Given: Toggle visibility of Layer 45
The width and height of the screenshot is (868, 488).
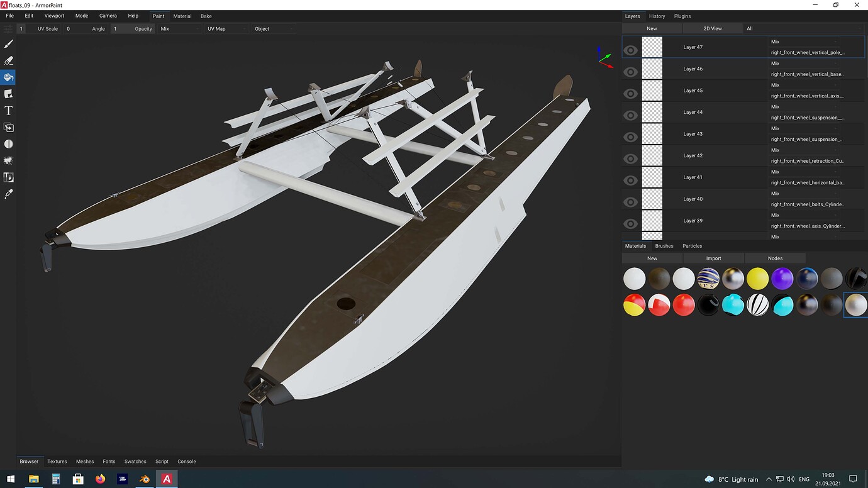Looking at the screenshot, I should coord(631,94).
